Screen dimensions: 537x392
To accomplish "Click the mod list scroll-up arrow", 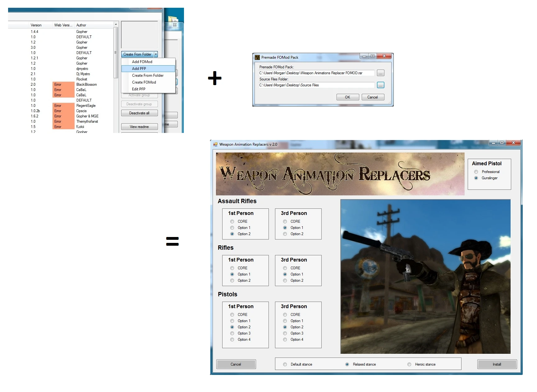I will [116, 25].
